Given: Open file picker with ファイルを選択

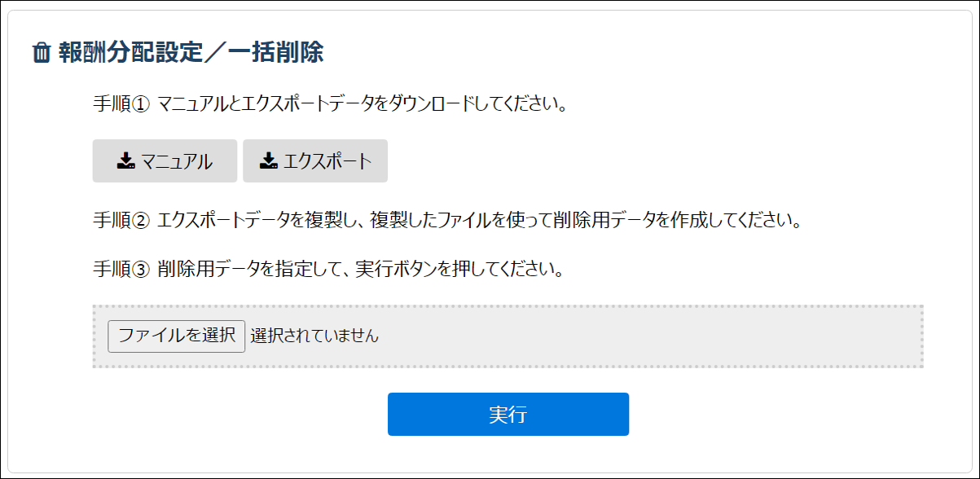Looking at the screenshot, I should 177,336.
